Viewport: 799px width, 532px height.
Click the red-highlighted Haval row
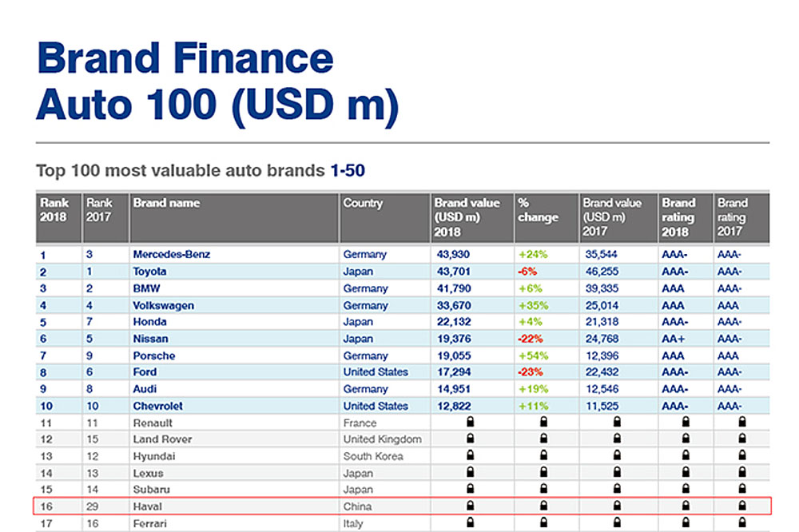click(x=399, y=506)
